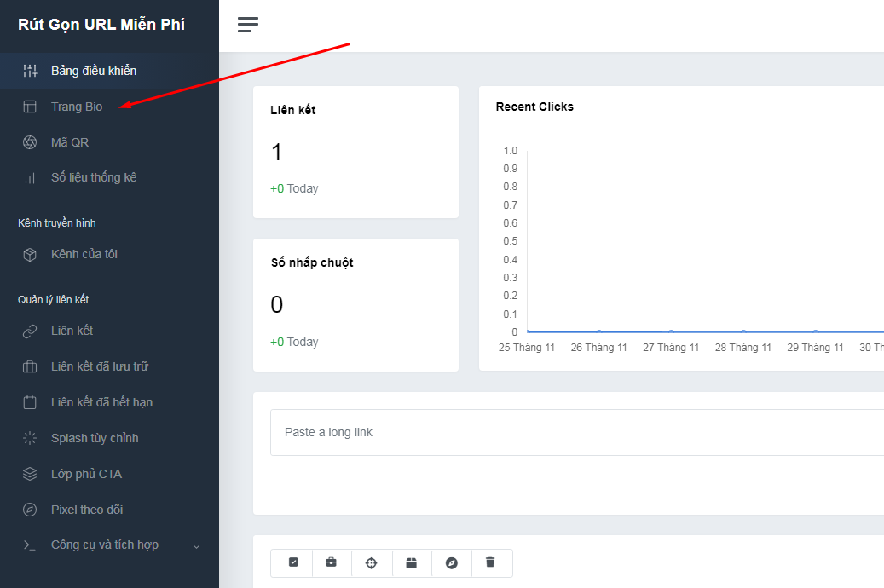
Task: Go to Bảng điều khiển dashboard
Action: tap(93, 71)
